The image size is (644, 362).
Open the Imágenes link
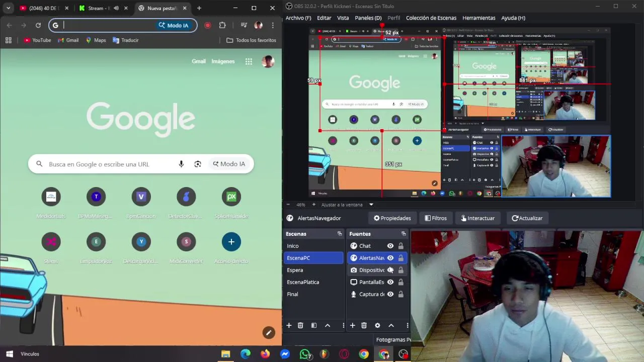(x=223, y=61)
